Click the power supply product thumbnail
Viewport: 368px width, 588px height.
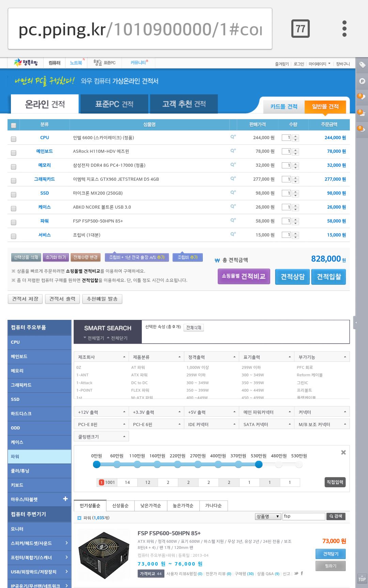(x=104, y=555)
